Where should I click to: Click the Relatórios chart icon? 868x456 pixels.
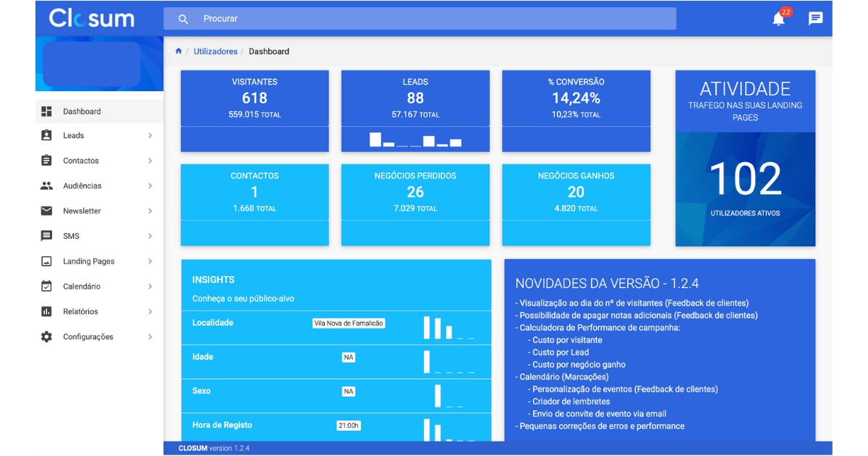(47, 312)
